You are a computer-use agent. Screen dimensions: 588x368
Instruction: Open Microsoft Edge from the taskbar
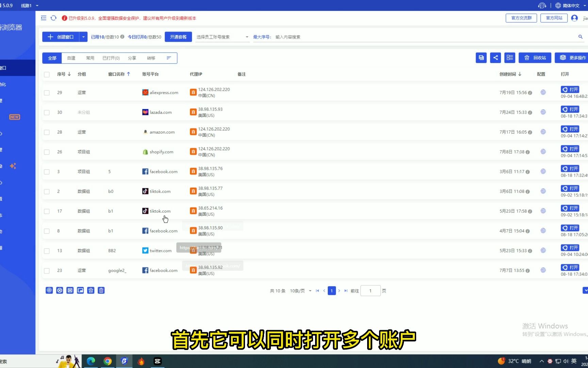91,361
